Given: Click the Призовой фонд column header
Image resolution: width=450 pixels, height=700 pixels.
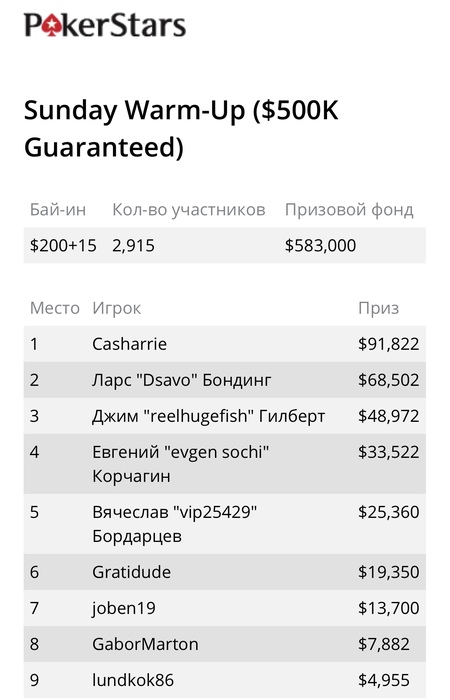Looking at the screenshot, I should click(x=349, y=209).
